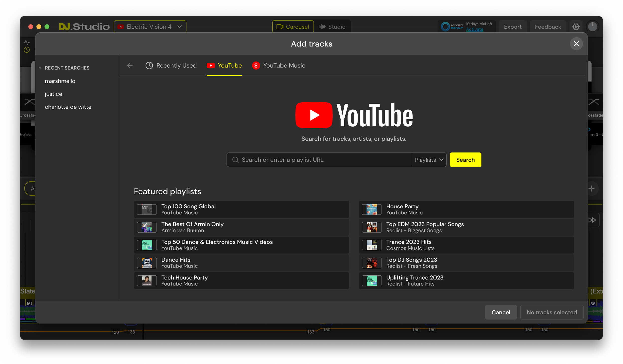Click the clock icon in left sidebar
This screenshot has height=364, width=623.
pos(27,50)
